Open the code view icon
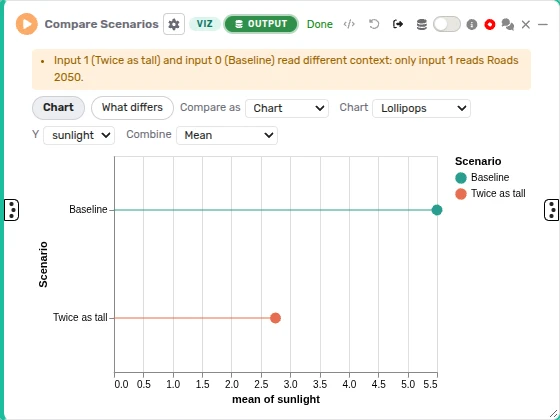This screenshot has width=560, height=420. tap(349, 24)
